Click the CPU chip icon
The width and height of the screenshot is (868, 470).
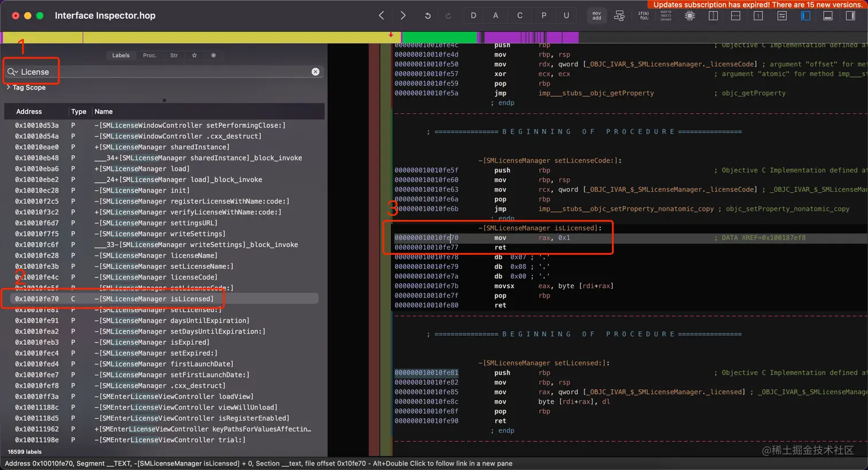tap(690, 16)
